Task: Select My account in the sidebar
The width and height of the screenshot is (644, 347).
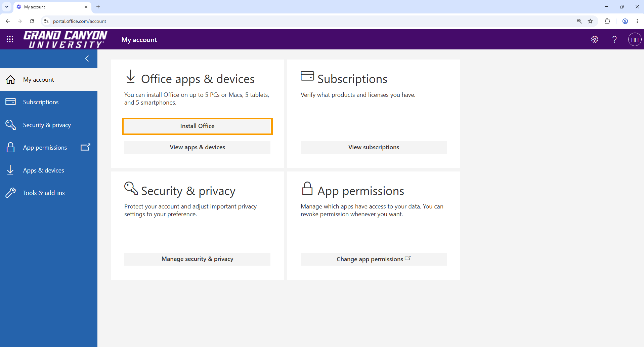Action: coord(49,79)
